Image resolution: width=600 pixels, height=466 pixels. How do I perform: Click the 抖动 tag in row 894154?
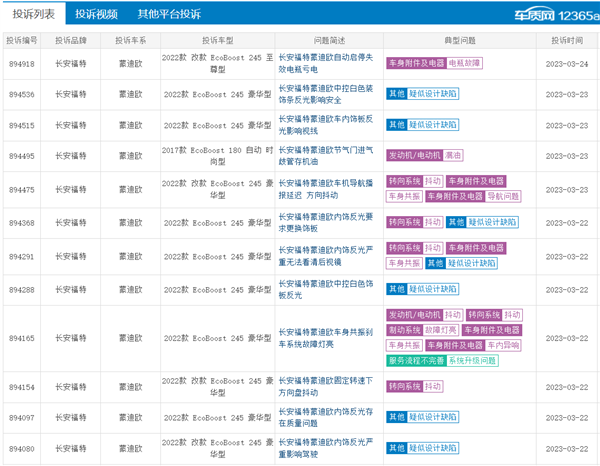pyautogui.click(x=433, y=386)
